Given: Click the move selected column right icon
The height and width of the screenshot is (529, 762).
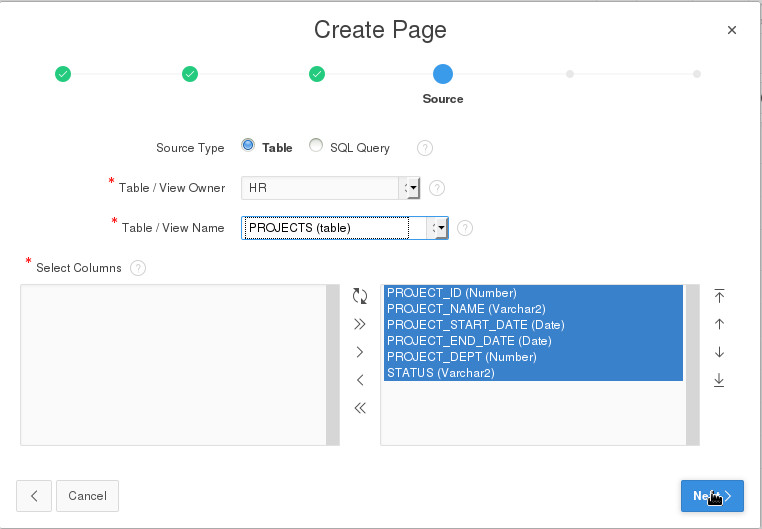Looking at the screenshot, I should (x=360, y=352).
